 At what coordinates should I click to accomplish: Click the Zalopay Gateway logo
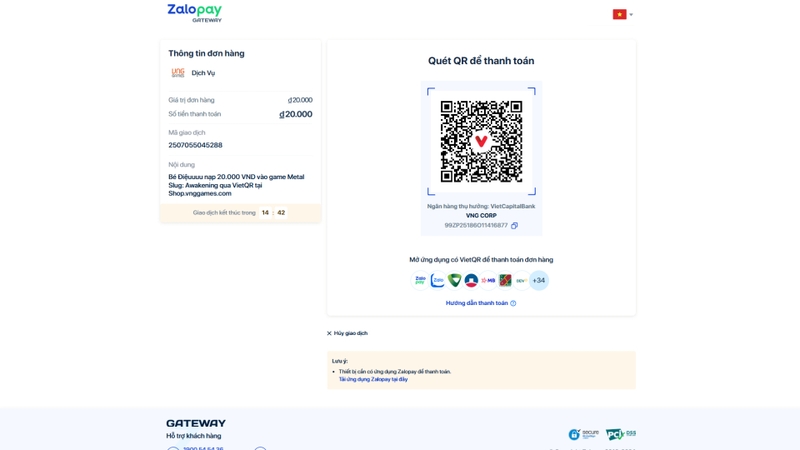point(194,13)
